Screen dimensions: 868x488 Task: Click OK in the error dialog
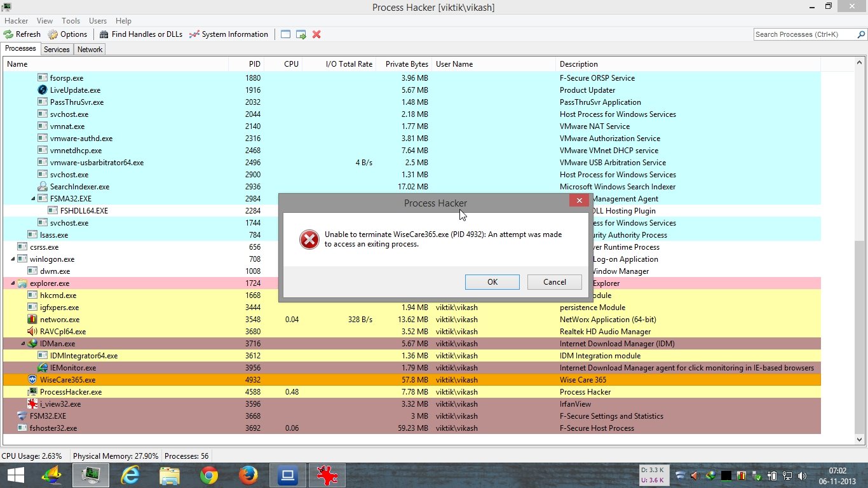click(x=492, y=282)
